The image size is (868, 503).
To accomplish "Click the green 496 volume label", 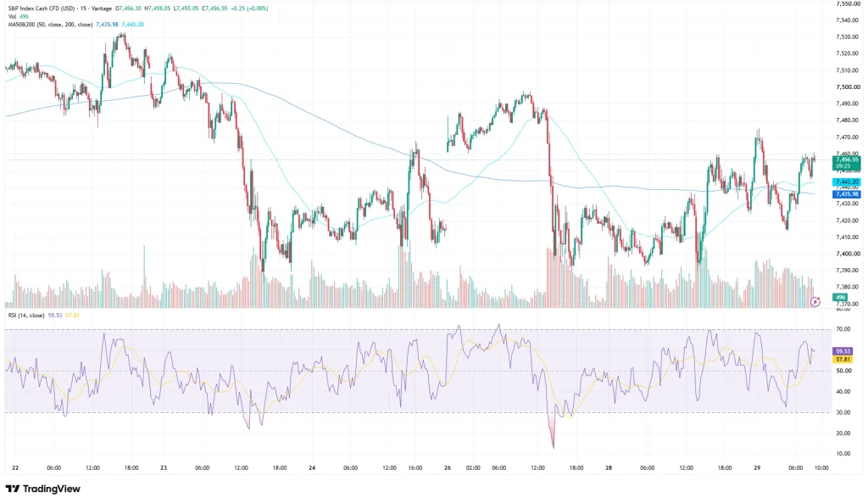I will click(x=840, y=298).
